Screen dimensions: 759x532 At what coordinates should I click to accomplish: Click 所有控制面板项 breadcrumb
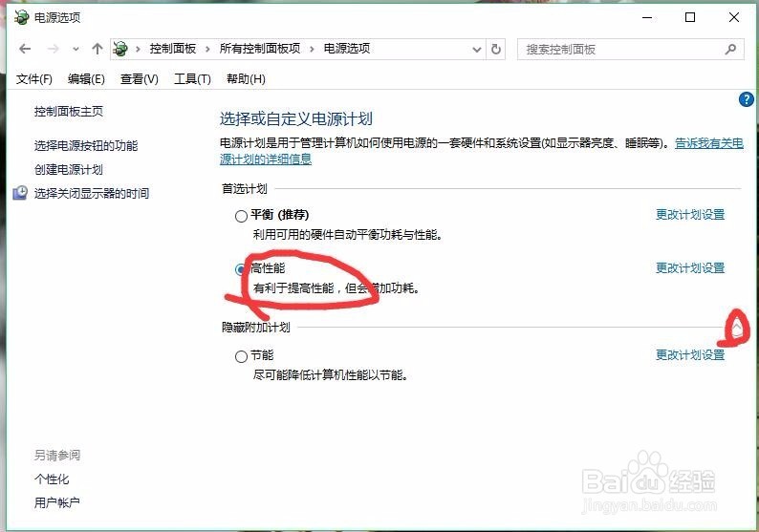point(260,49)
